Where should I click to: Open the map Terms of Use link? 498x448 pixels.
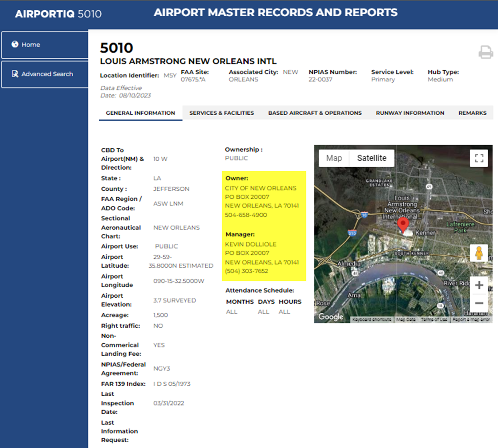[x=434, y=320]
